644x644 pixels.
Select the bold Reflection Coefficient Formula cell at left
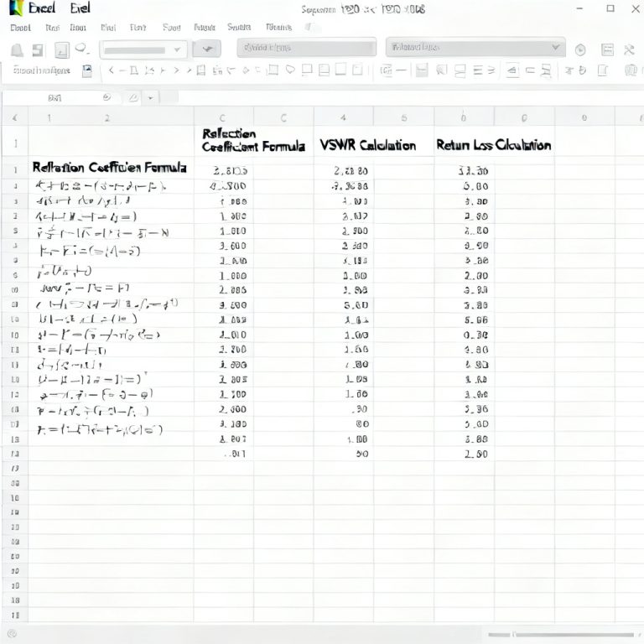click(x=111, y=167)
